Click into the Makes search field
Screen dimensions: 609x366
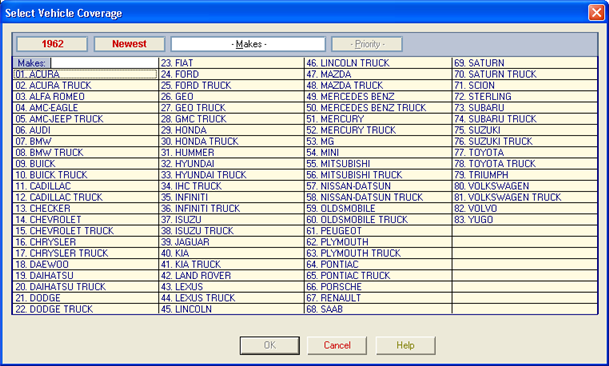point(104,63)
